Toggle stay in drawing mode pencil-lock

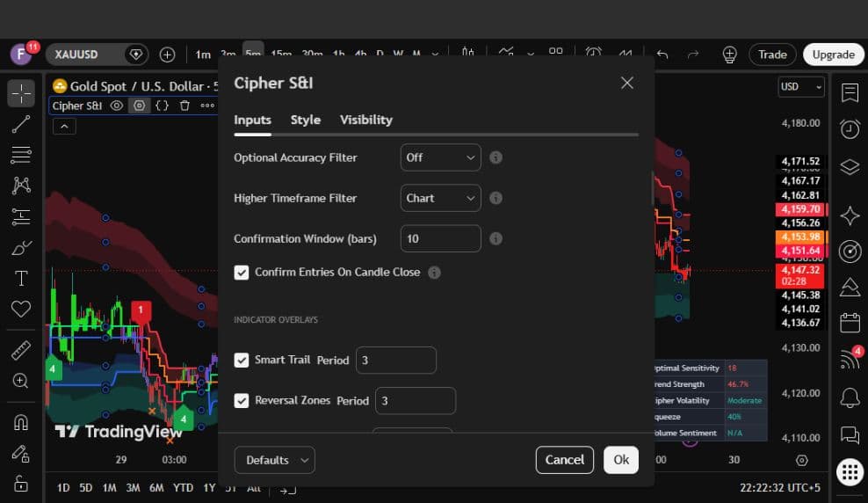point(21,454)
